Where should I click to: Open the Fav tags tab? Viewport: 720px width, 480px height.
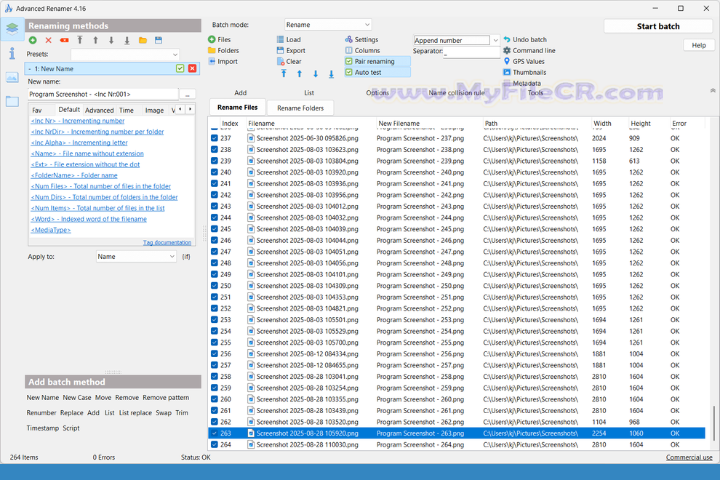tap(37, 110)
